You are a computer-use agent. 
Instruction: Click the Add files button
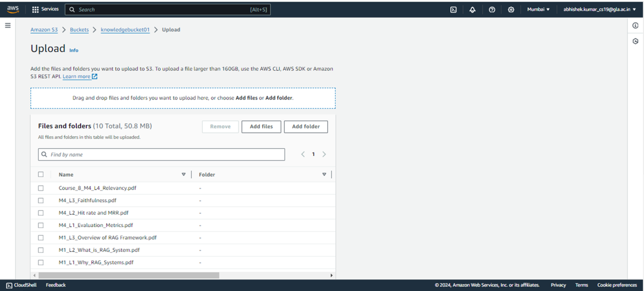point(261,126)
